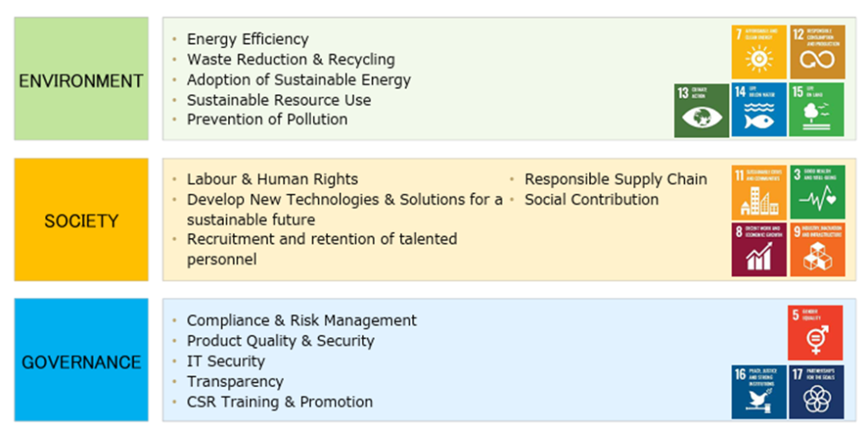Screen dimensions: 868x431
Task: Select the Responsible Supply Chain item
Action: (x=615, y=180)
